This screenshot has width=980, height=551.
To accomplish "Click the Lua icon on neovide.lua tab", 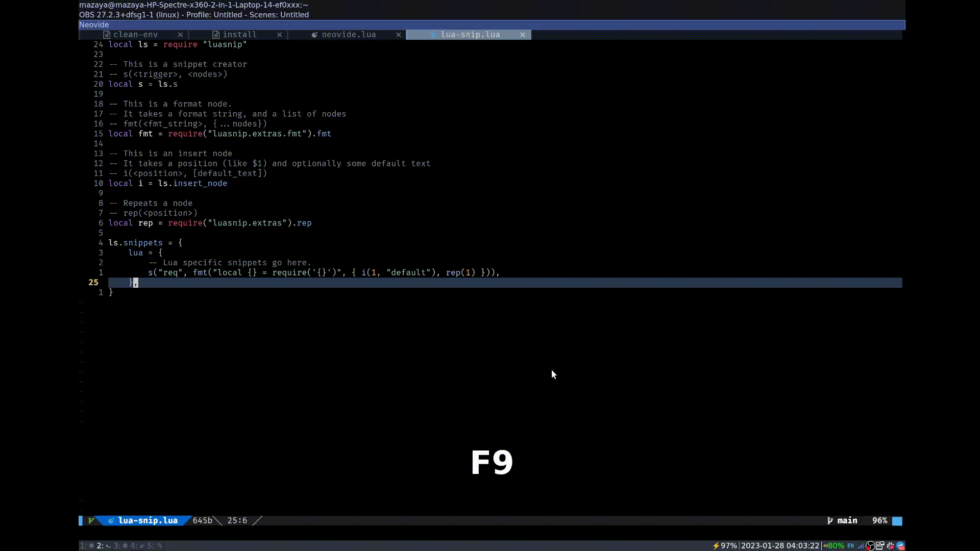I will point(314,35).
